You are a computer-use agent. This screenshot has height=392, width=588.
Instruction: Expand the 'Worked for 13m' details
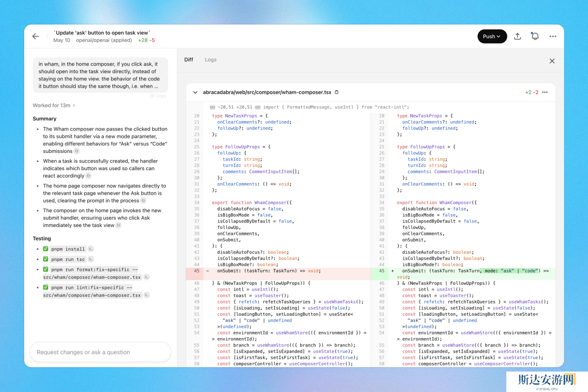click(54, 105)
